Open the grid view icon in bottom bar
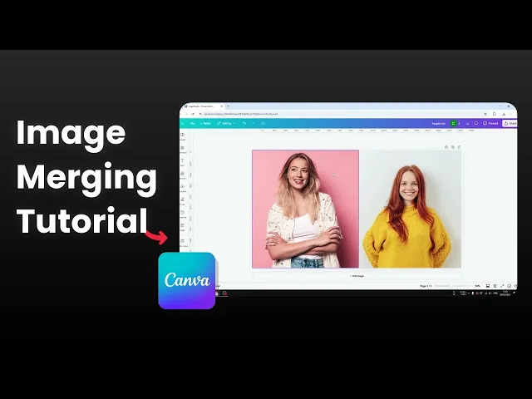 point(495,286)
